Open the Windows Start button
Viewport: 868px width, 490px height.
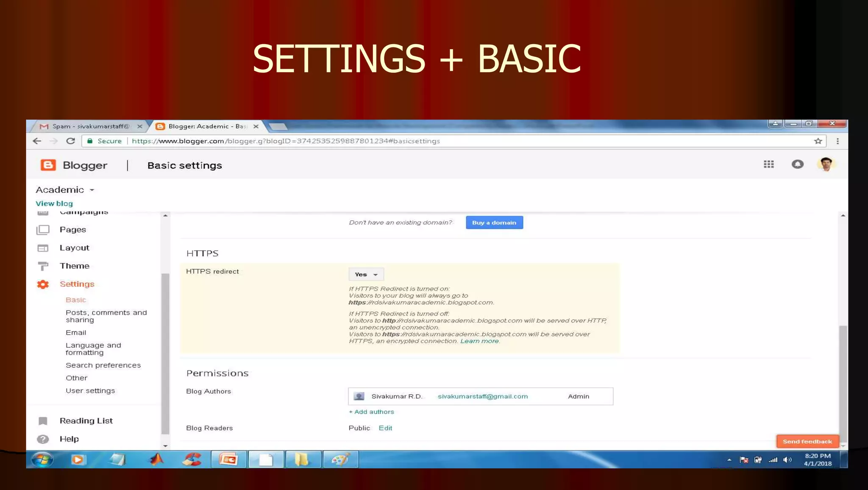click(42, 459)
